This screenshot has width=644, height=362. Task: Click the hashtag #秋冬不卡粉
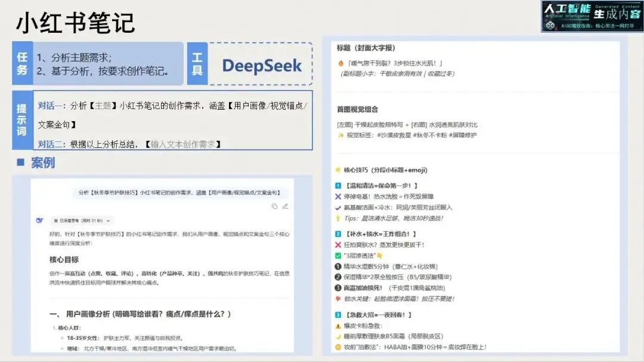[430, 135]
